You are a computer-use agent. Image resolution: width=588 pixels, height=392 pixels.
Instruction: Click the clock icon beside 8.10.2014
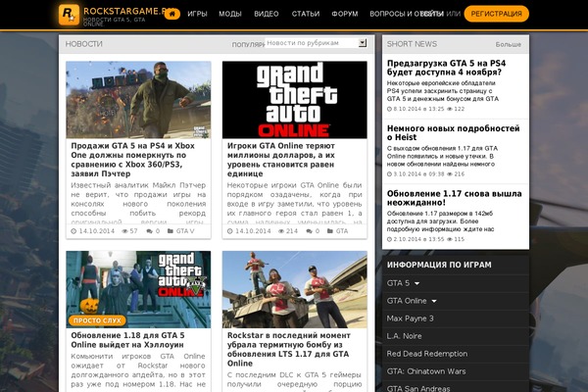point(389,109)
